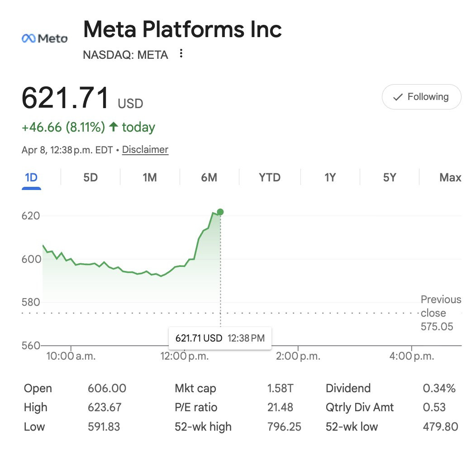The width and height of the screenshot is (476, 456).
Task: Click the Previous close 575.05 label
Action: (437, 313)
